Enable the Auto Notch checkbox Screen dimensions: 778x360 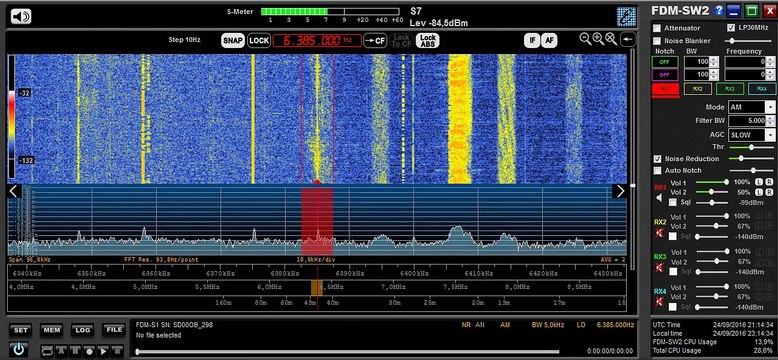(657, 171)
